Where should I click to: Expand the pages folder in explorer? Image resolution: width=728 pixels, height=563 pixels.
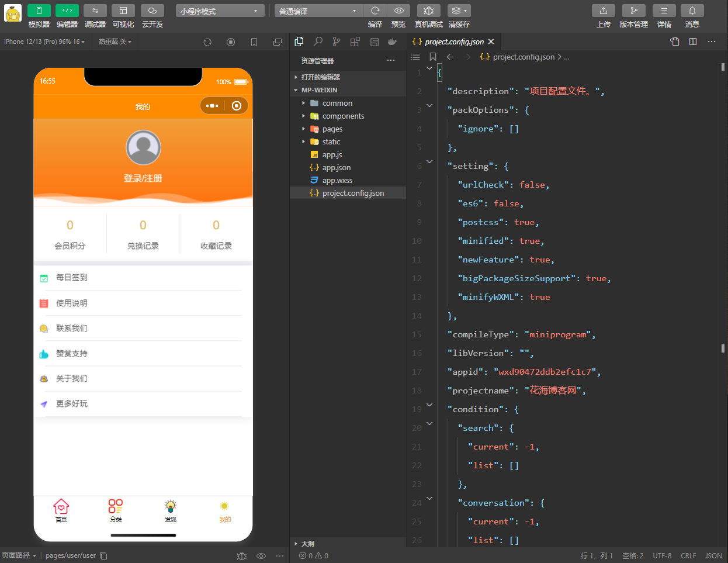click(x=332, y=129)
